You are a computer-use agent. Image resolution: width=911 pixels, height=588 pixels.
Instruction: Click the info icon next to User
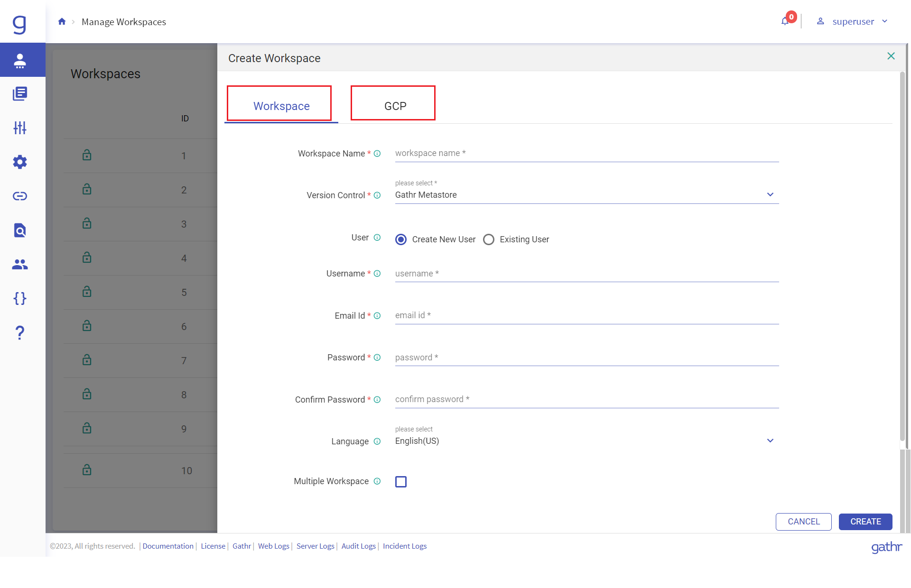coord(377,238)
